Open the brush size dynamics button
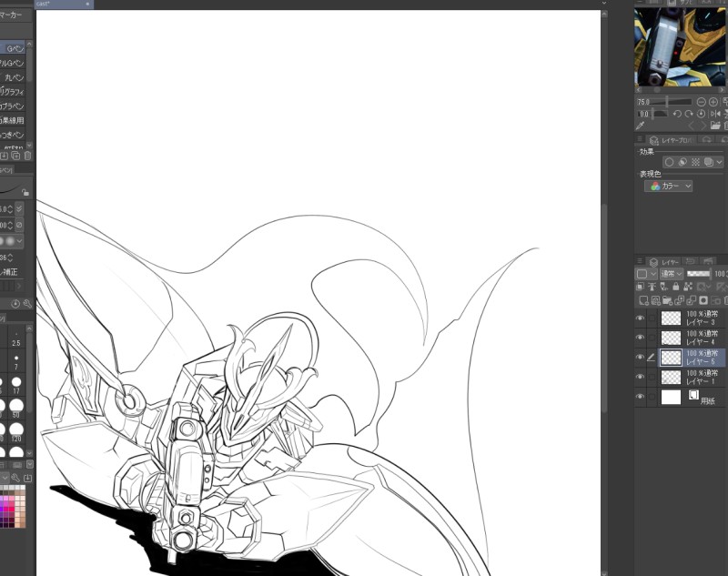The width and height of the screenshot is (728, 576). click(19, 209)
